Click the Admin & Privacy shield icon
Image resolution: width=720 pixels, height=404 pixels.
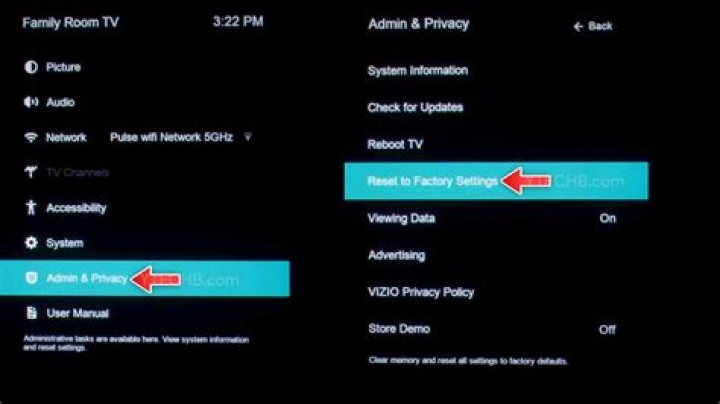31,278
